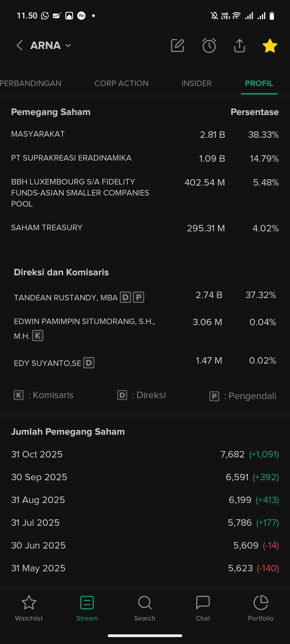The image size is (290, 644).
Task: Tap shareholder PT Suprakreasi Eradinamika
Action: (x=71, y=158)
